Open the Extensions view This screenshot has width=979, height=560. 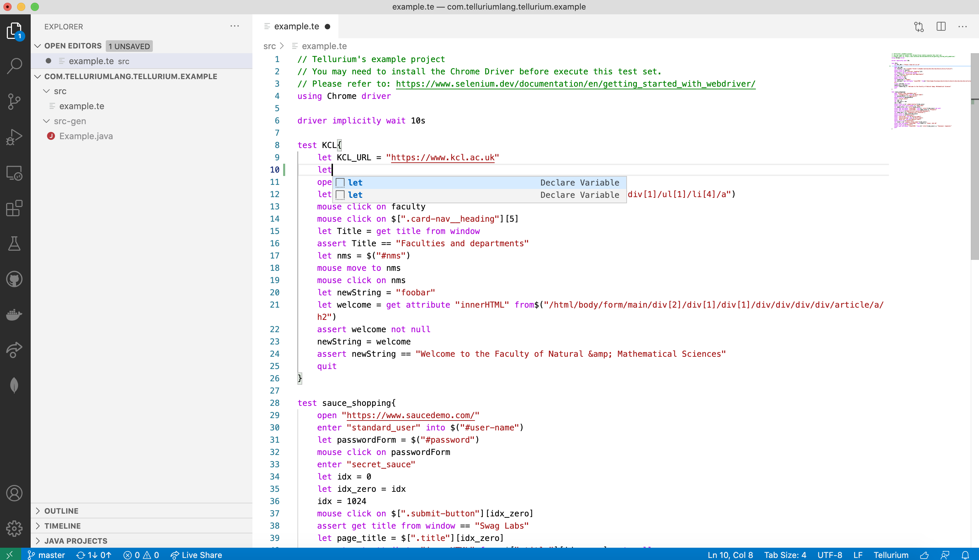click(x=15, y=208)
